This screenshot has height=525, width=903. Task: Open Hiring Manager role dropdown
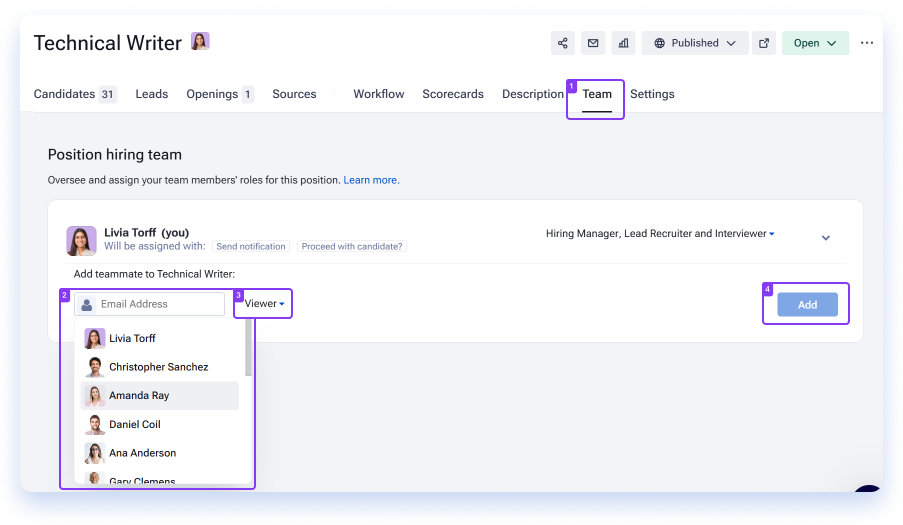point(660,234)
